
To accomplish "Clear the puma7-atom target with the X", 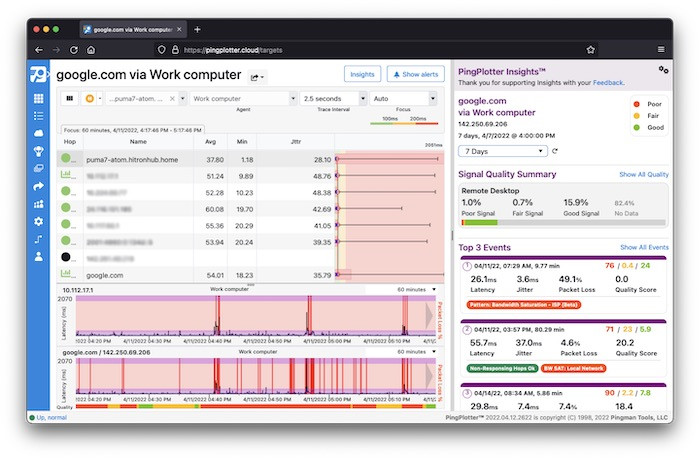I will coord(172,99).
